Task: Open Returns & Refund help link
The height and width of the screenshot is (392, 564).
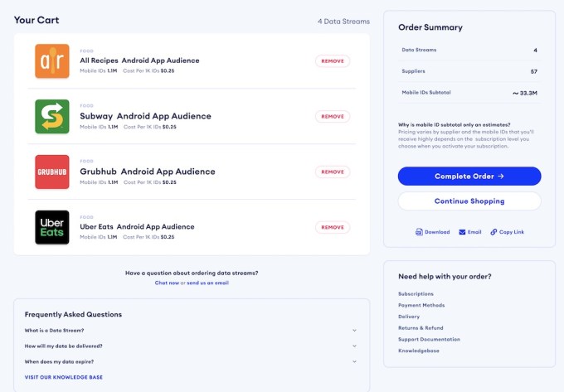Action: click(421, 327)
